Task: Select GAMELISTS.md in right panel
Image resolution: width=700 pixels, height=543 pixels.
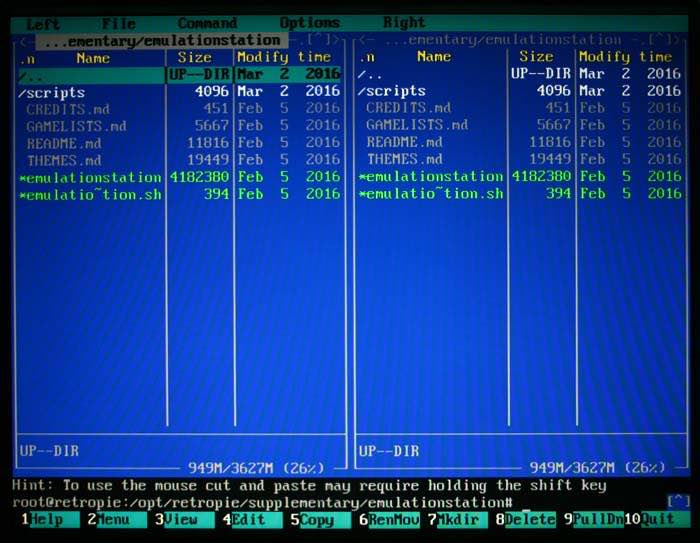Action: click(520, 125)
